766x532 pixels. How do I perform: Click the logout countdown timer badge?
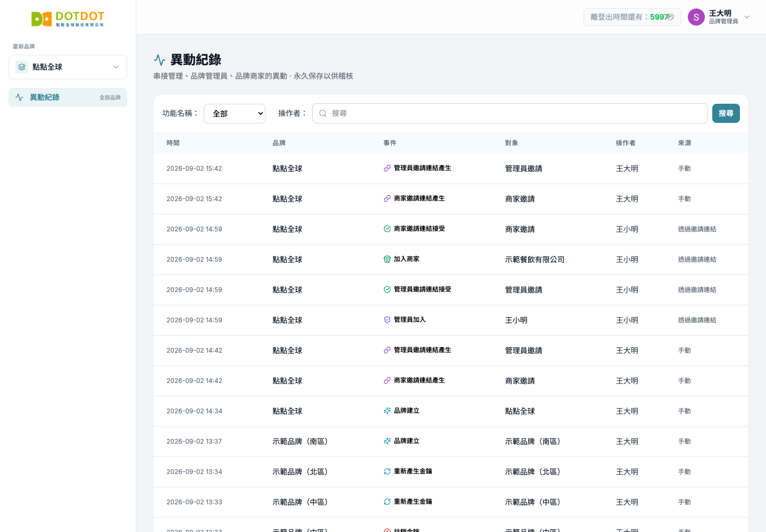(x=632, y=17)
